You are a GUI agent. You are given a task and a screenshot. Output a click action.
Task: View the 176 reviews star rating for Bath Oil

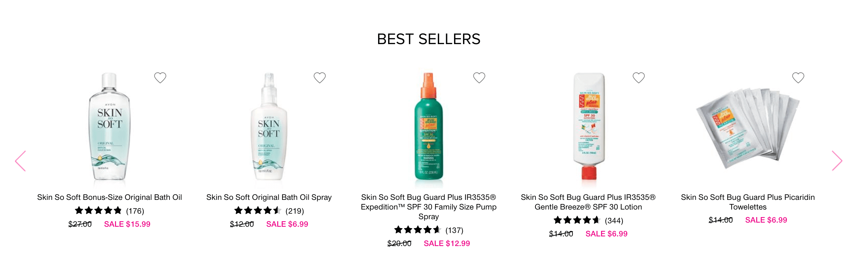coord(109,211)
